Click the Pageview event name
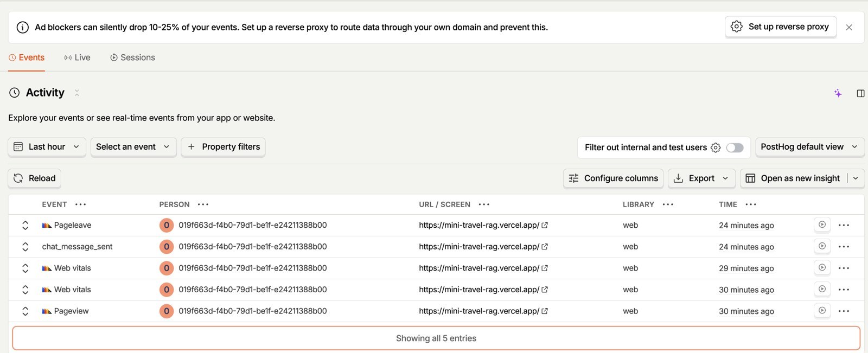The image size is (868, 353). (71, 311)
